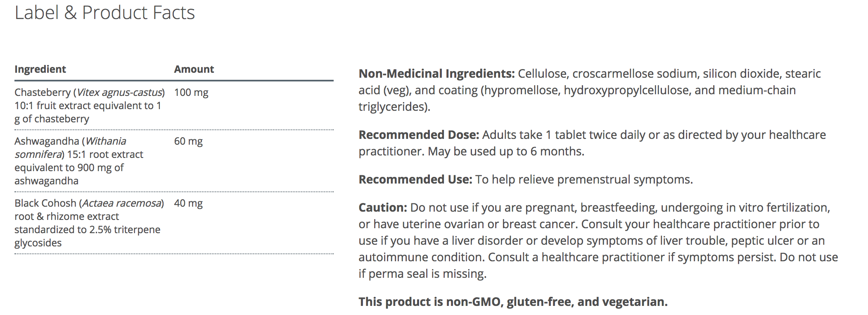Click the "Non-Medicinal Ingredients:" bold label
Image resolution: width=868 pixels, height=315 pixels.
point(436,74)
